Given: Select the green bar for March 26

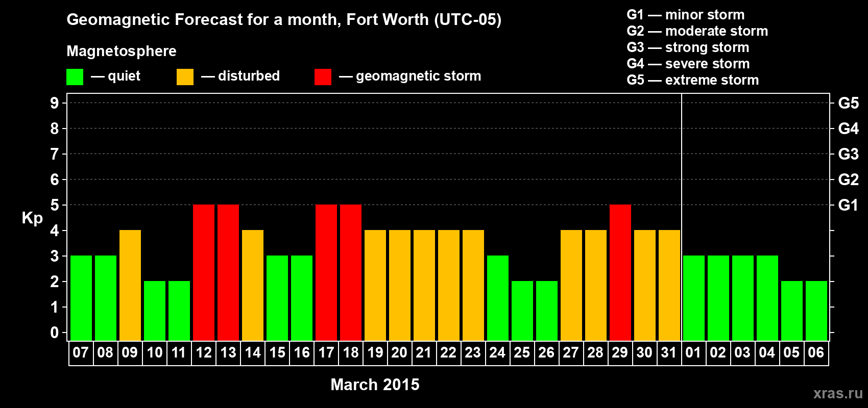Looking at the screenshot, I should coord(547,311).
